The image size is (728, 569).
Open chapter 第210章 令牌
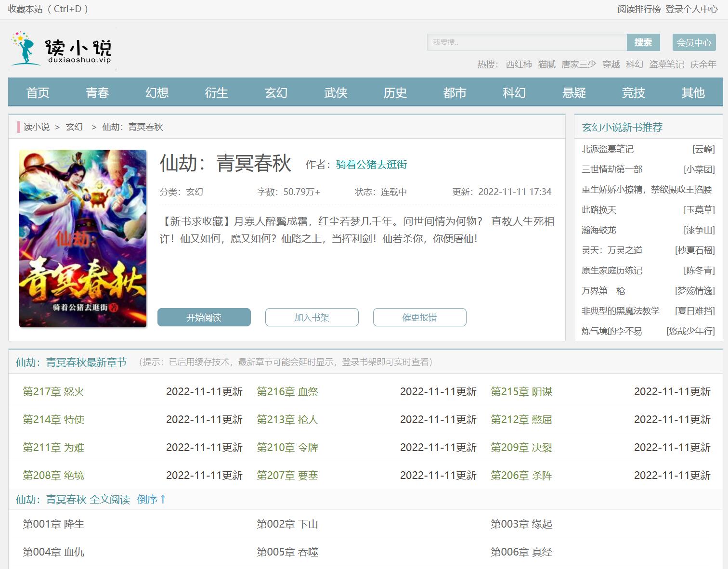pyautogui.click(x=287, y=448)
